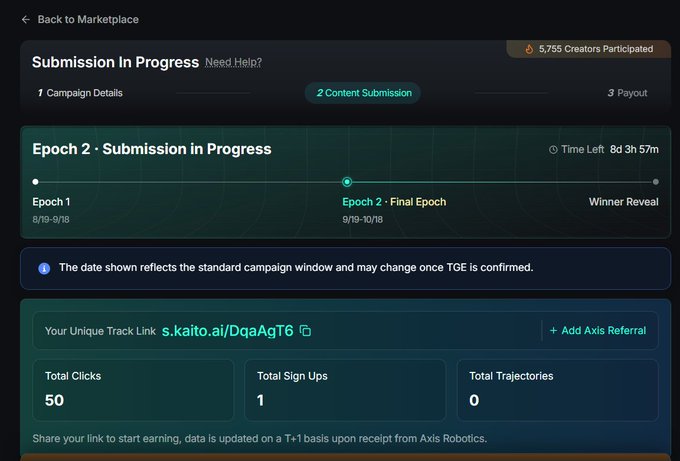Viewport: 680px width, 461px height.
Task: Select the Epoch 2 timeline marker
Action: pyautogui.click(x=347, y=182)
